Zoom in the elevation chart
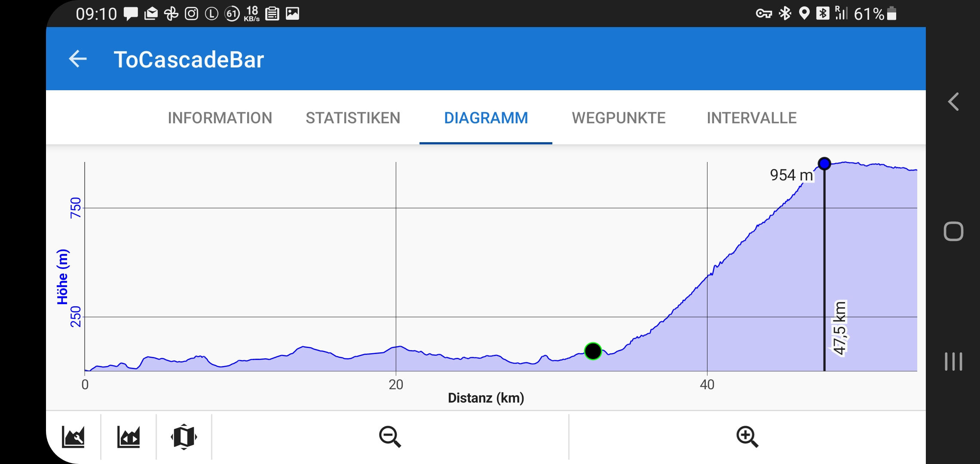980x464 pixels. point(747,437)
